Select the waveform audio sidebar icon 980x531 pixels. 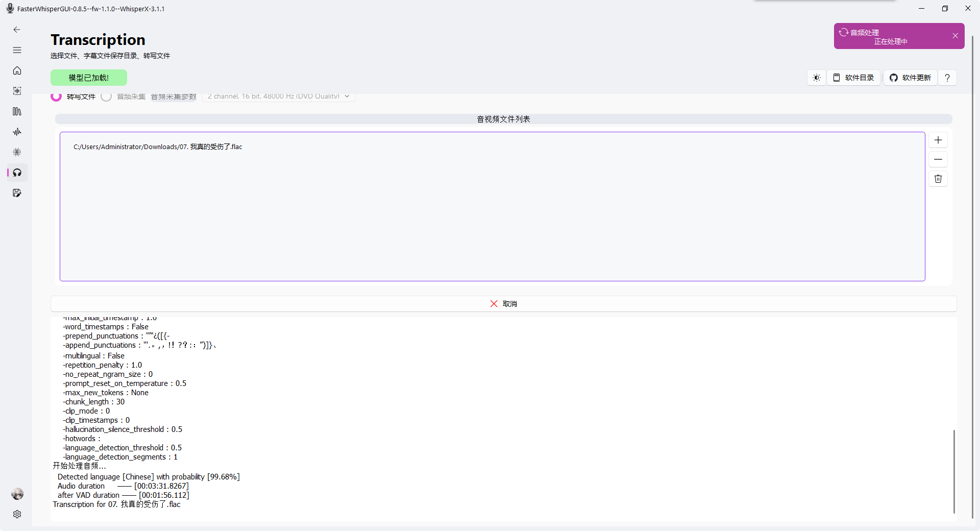pos(17,132)
